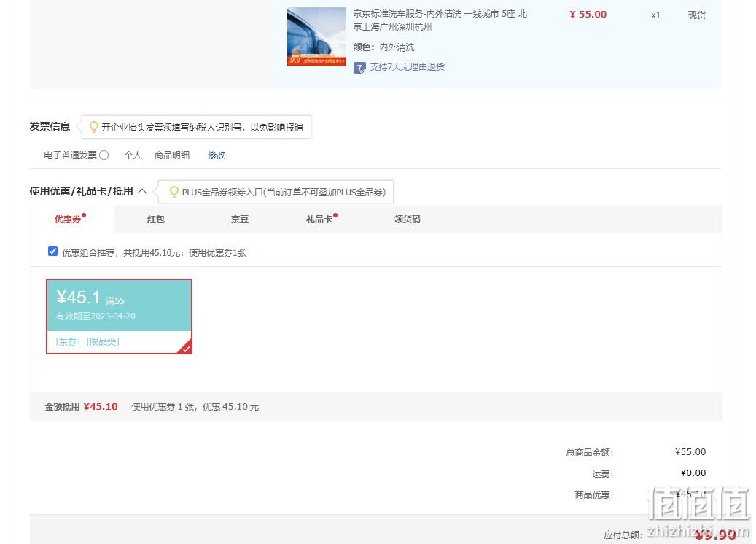Viewport: 756px width, 544px height.
Task: Click the 电子普通发票 invoice type text
Action: 71,155
